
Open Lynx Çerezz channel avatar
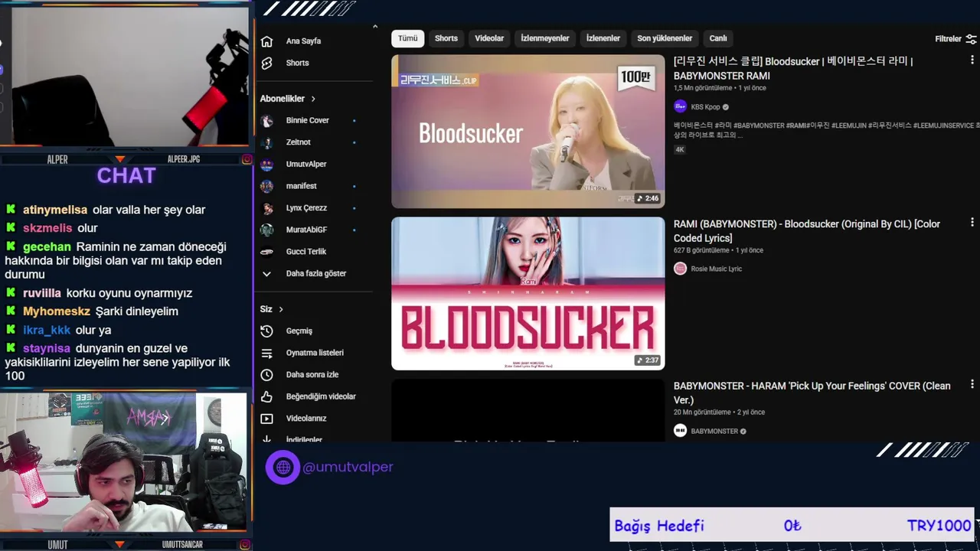click(266, 208)
